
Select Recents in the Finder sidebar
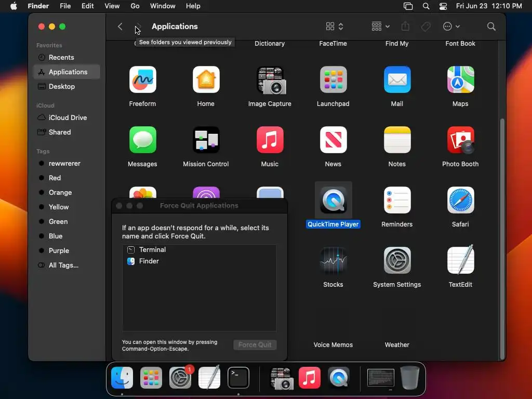point(66,57)
